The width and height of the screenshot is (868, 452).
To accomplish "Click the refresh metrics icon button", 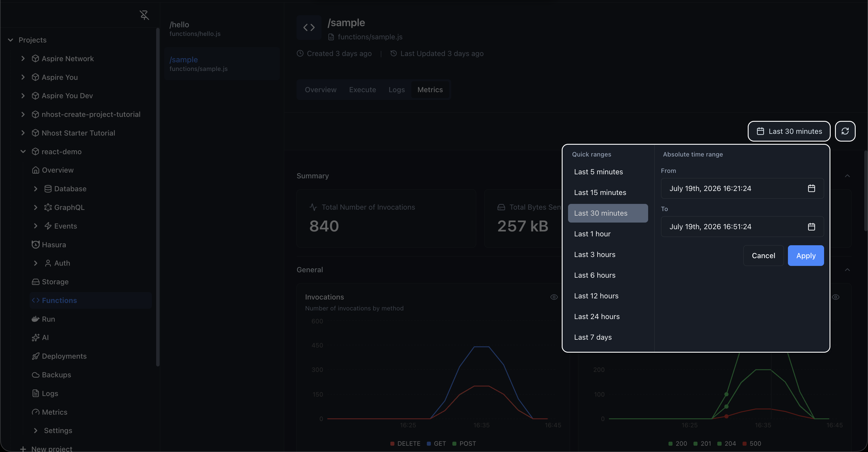I will pyautogui.click(x=845, y=131).
